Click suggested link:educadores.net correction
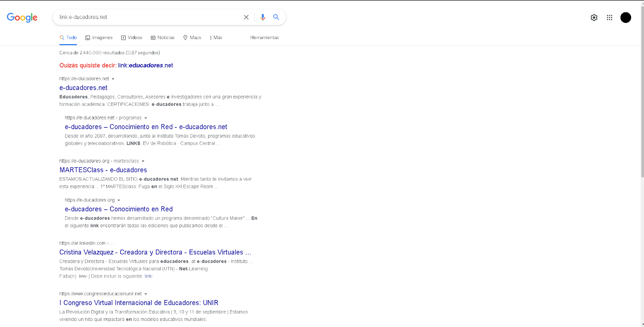 (145, 65)
